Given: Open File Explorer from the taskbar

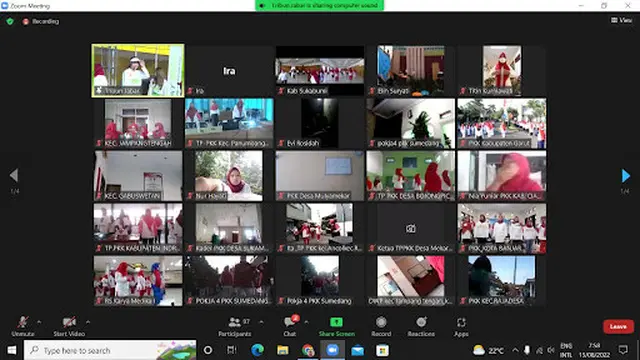Looking at the screenshot, I should (x=282, y=350).
